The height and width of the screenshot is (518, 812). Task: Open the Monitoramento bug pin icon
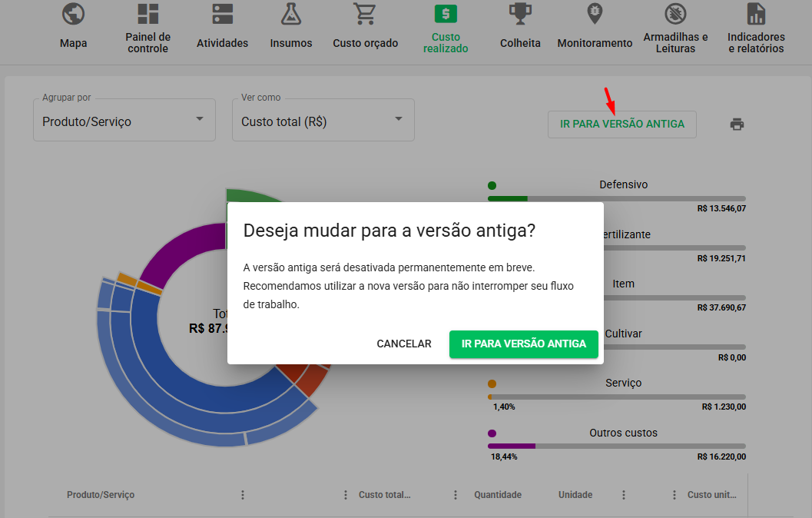pyautogui.click(x=595, y=14)
